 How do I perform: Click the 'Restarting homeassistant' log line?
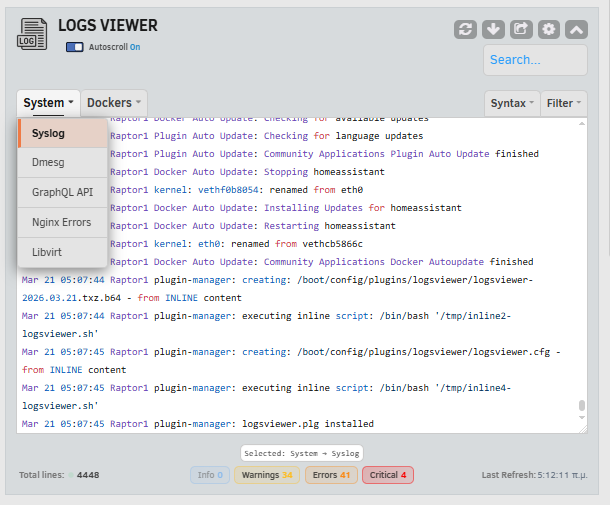[253, 226]
